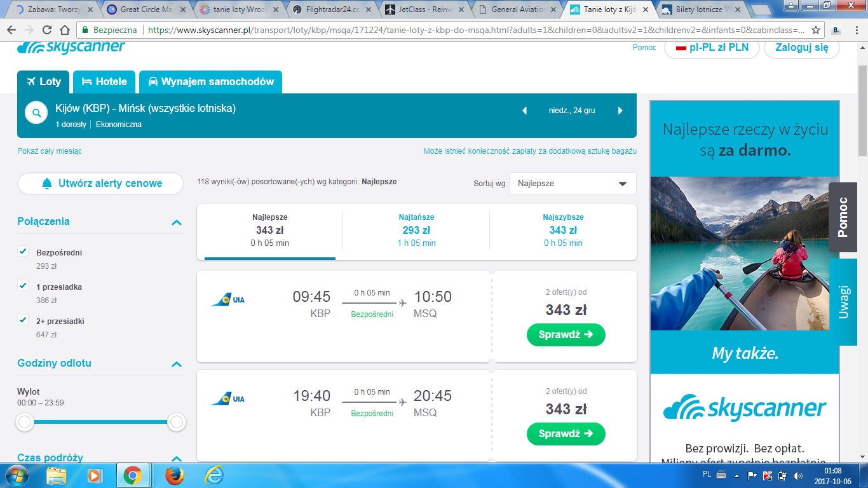Open the pl-PL zł PLN language and currency selector

click(712, 48)
